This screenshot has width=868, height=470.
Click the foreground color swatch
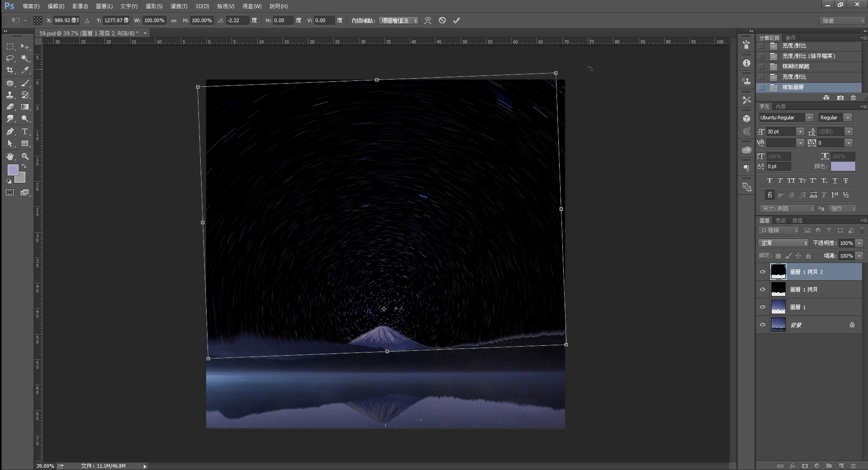click(x=13, y=170)
